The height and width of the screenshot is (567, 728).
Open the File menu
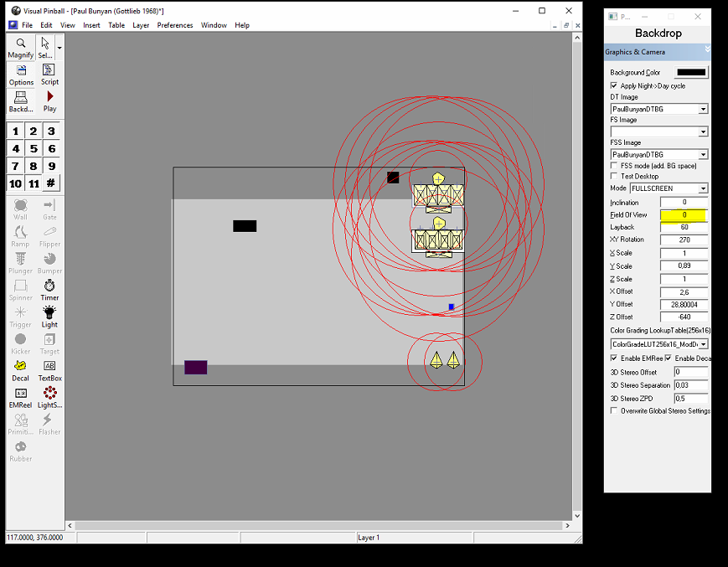[28, 25]
